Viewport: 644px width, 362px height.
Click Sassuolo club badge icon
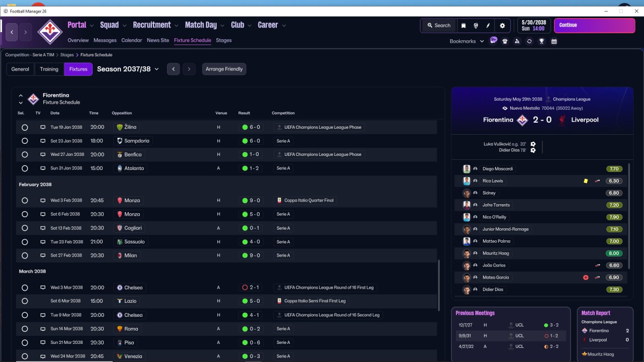click(120, 242)
